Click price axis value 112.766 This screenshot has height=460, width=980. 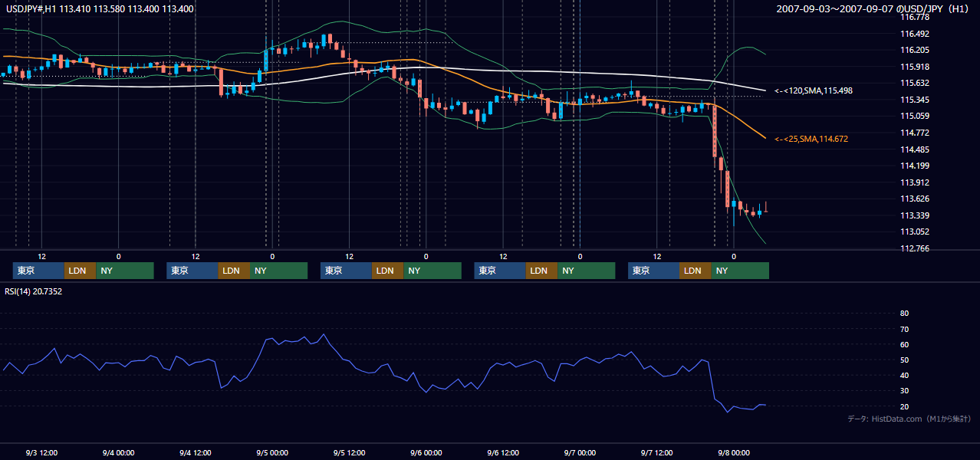tap(915, 248)
